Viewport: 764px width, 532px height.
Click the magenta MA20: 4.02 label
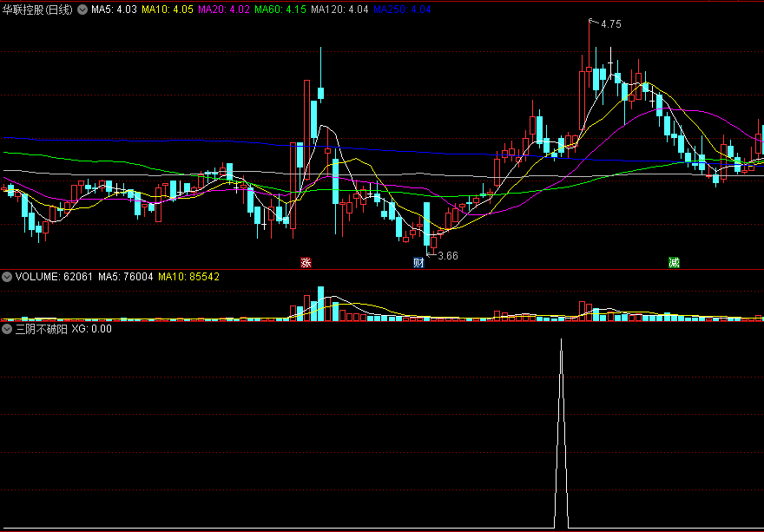point(225,10)
